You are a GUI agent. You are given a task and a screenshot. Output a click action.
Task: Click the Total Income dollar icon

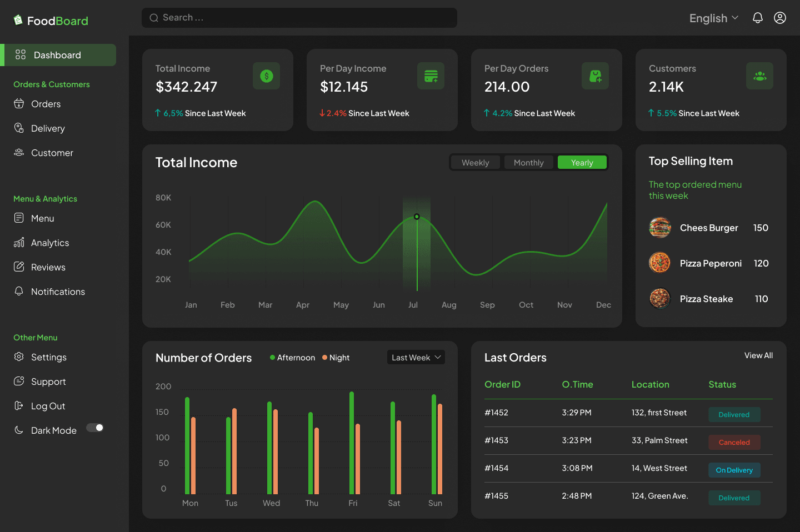coord(266,76)
